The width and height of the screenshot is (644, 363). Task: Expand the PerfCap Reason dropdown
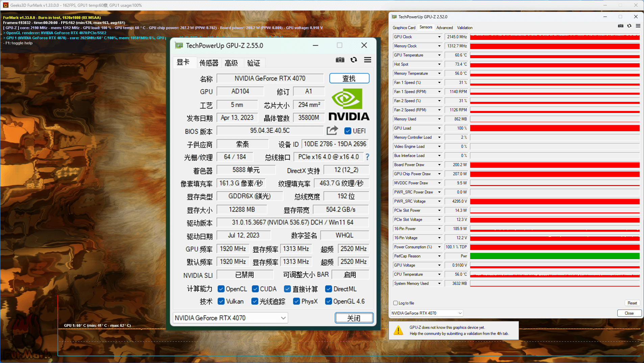tap(439, 256)
